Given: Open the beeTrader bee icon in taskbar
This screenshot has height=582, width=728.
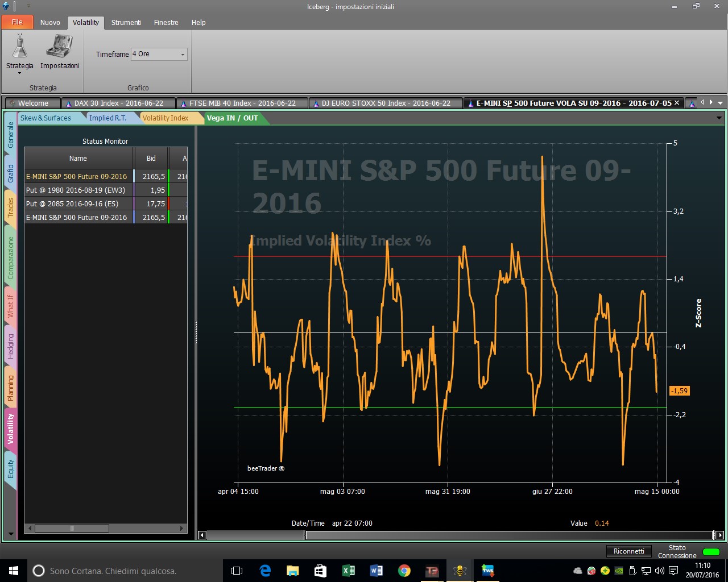Looking at the screenshot, I should [460, 571].
